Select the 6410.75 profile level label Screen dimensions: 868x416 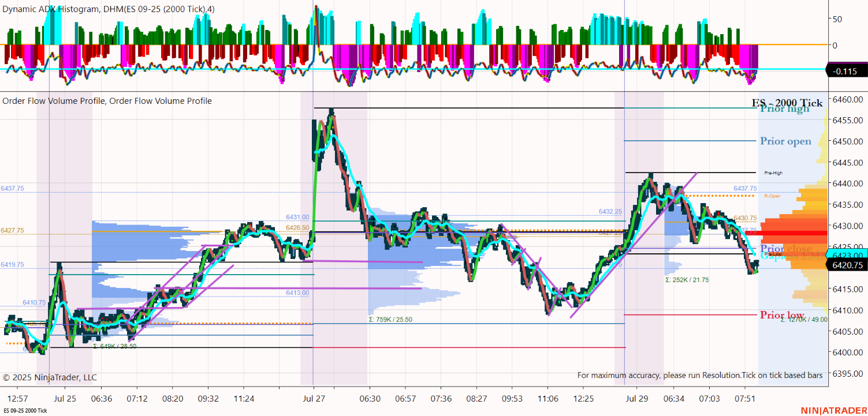click(34, 302)
